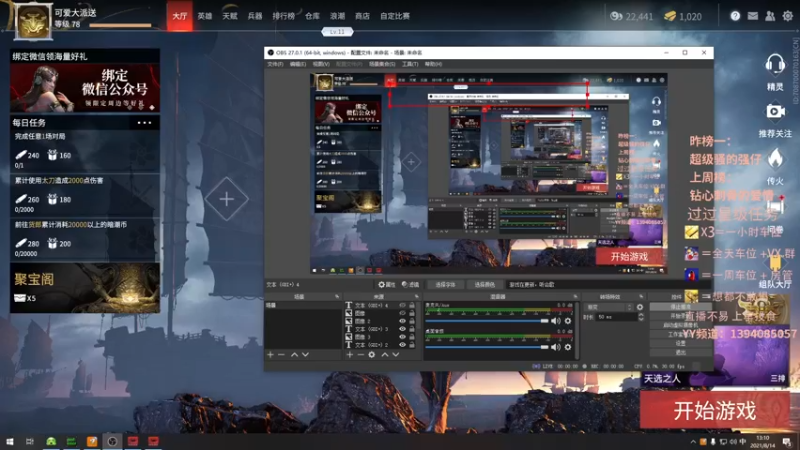Pop out the 混音器 dock panel
Screen dimensions: 800x450
point(575,296)
